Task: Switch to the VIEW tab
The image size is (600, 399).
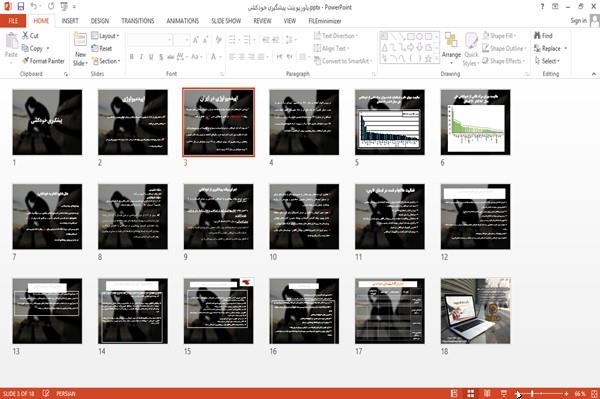Action: (x=290, y=21)
